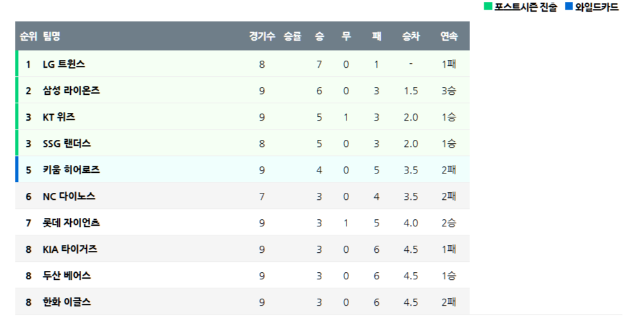The height and width of the screenshot is (316, 644).
Task: Click the 롯데 자이언츠 team name
Action: pos(71,223)
